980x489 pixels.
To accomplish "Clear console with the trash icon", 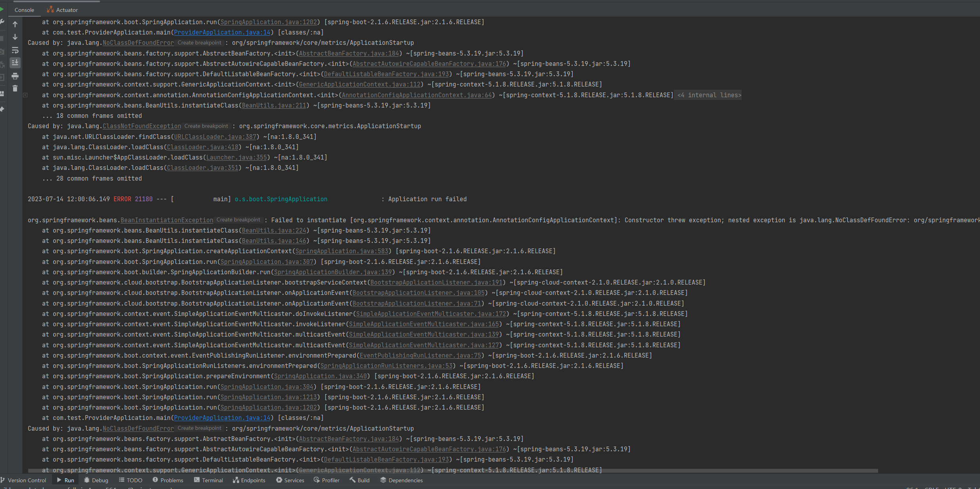I will (x=15, y=88).
